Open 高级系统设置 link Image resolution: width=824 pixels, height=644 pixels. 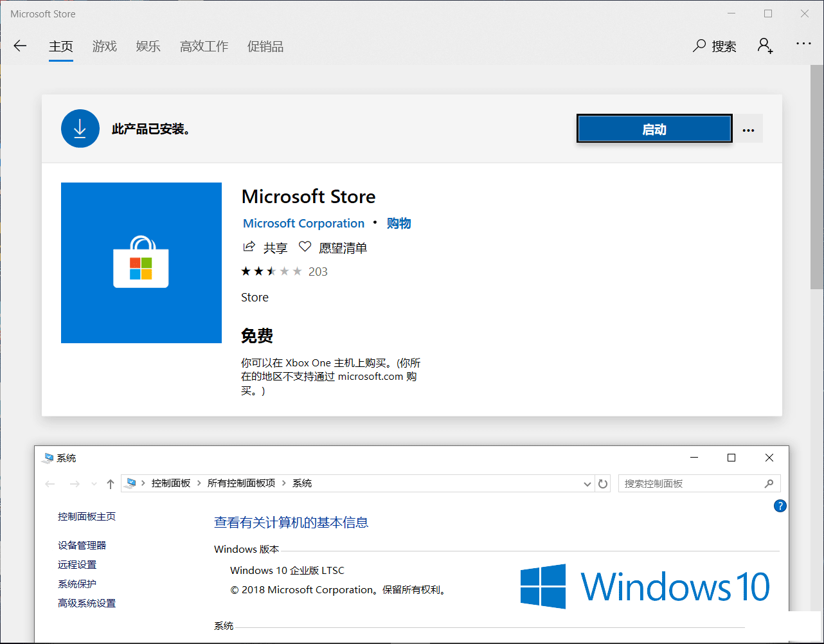87,603
